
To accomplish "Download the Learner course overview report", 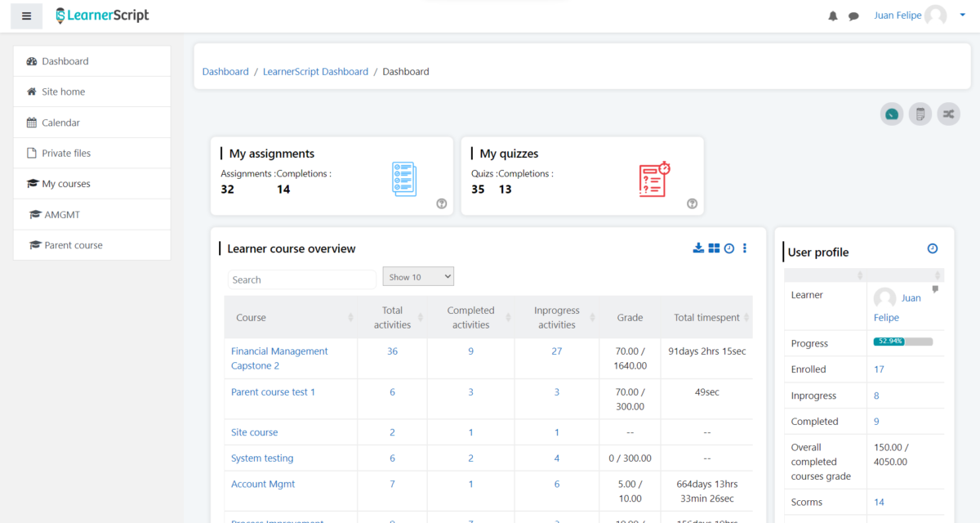I will [x=698, y=248].
